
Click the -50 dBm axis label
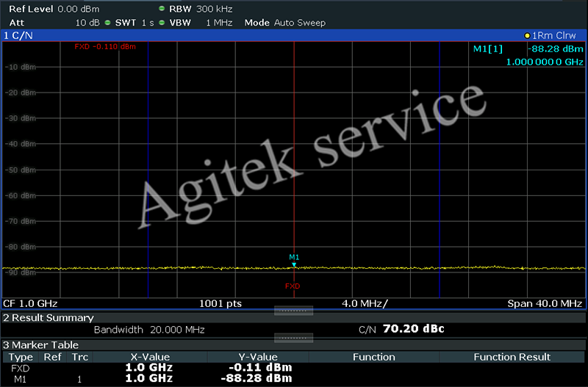pos(21,170)
